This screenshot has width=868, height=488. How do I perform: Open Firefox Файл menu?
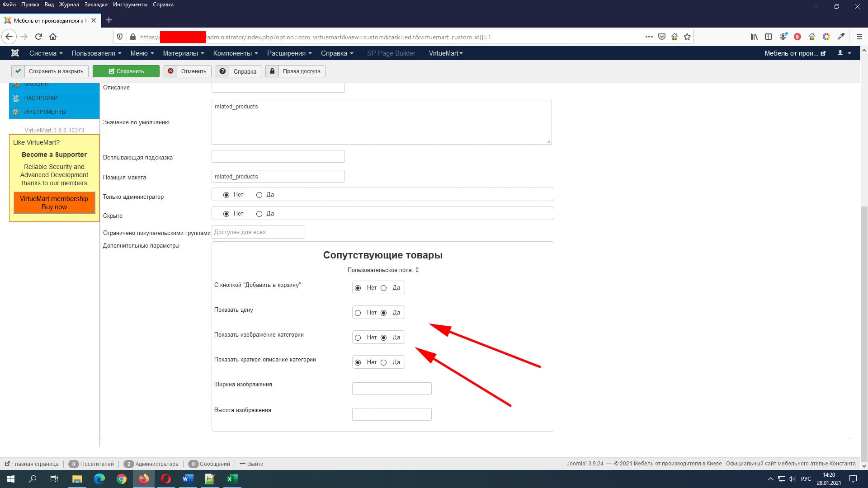[x=9, y=5]
